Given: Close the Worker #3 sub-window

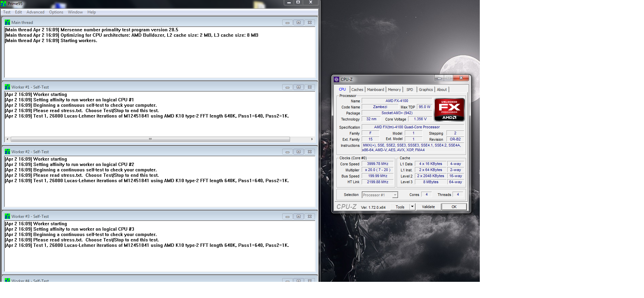Looking at the screenshot, I should (x=310, y=217).
